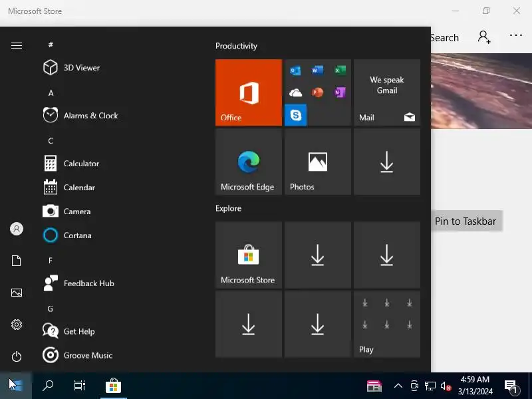Open the network tray icon

click(430, 386)
